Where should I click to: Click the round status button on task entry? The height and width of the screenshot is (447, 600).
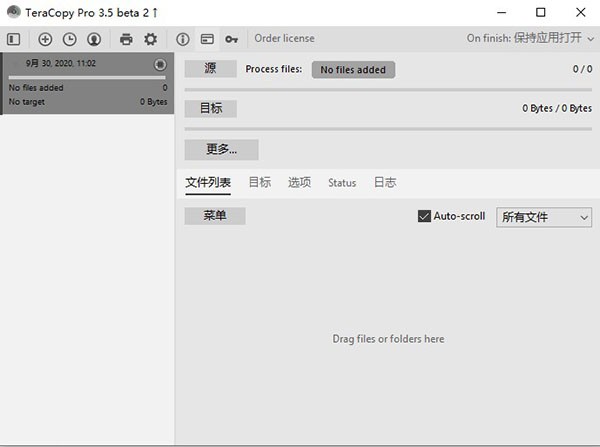point(160,64)
